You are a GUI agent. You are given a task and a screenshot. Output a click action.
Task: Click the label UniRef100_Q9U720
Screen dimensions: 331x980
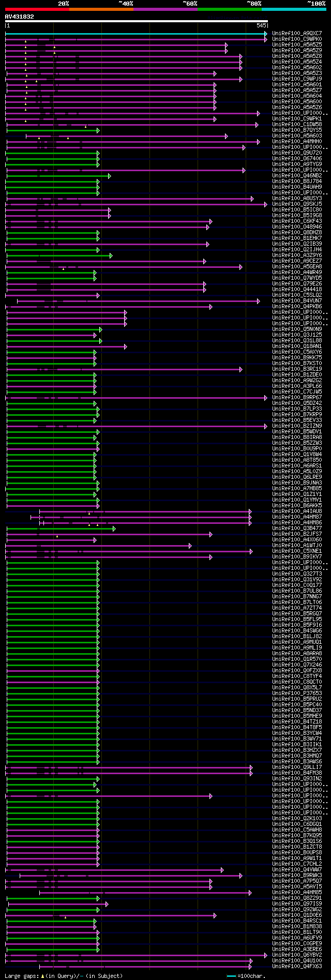tap(297, 153)
